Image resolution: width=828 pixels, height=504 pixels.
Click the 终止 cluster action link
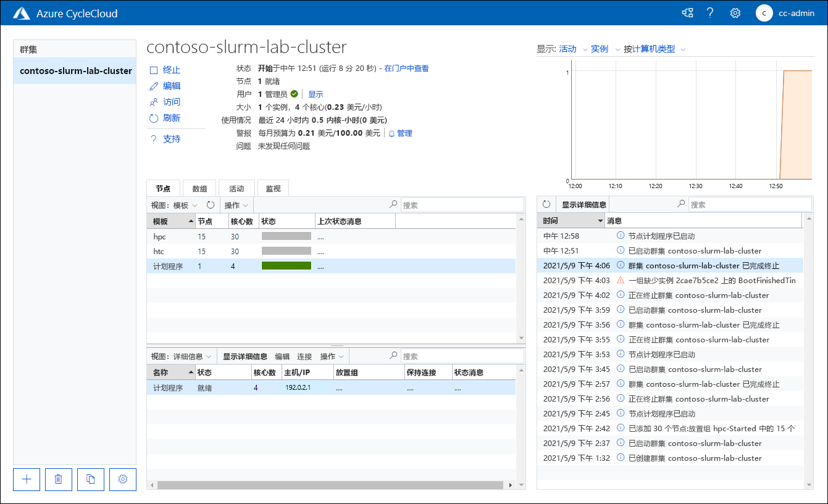pos(165,70)
